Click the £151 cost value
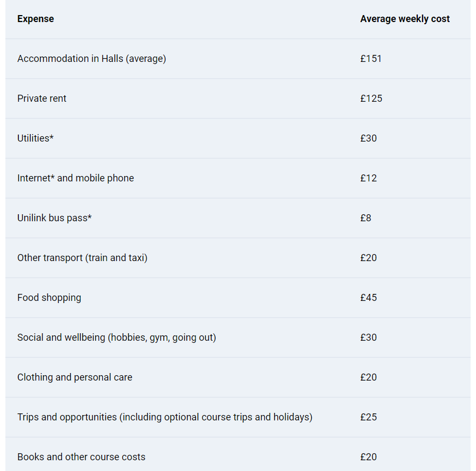 click(370, 59)
